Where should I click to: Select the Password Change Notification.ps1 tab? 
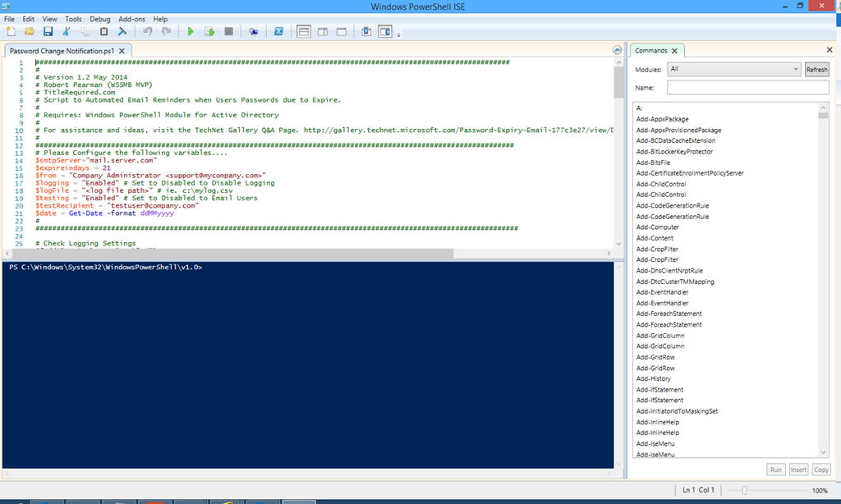click(62, 51)
